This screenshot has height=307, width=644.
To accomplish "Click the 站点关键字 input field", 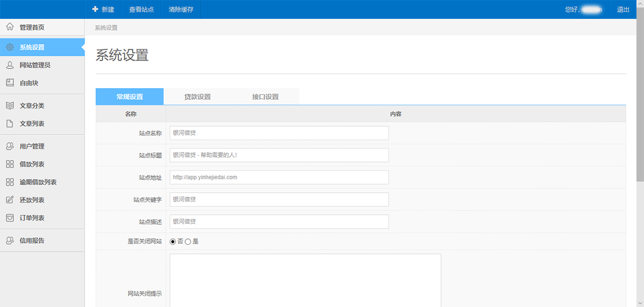I will [x=279, y=199].
